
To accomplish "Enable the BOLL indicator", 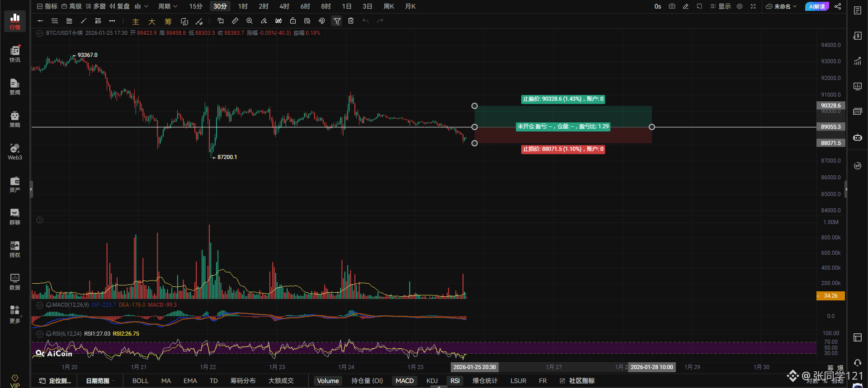I will pos(141,381).
